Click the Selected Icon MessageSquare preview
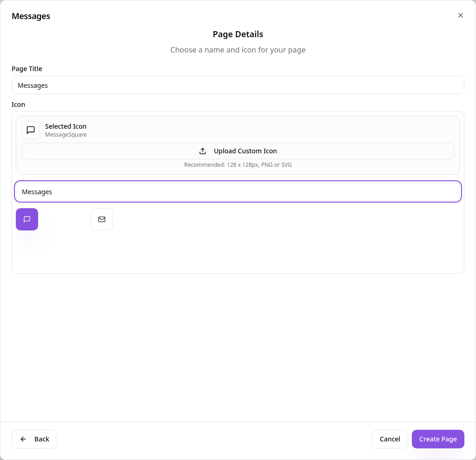Screen dimensions: 476x460 pyautogui.click(x=31, y=130)
